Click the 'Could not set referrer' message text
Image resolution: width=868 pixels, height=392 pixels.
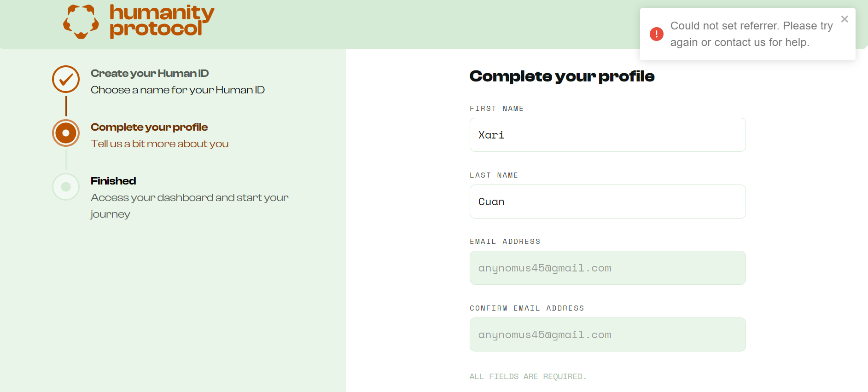751,34
